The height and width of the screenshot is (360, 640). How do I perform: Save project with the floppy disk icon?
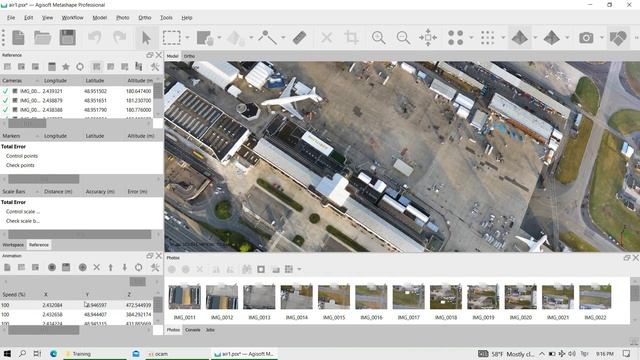(68, 38)
